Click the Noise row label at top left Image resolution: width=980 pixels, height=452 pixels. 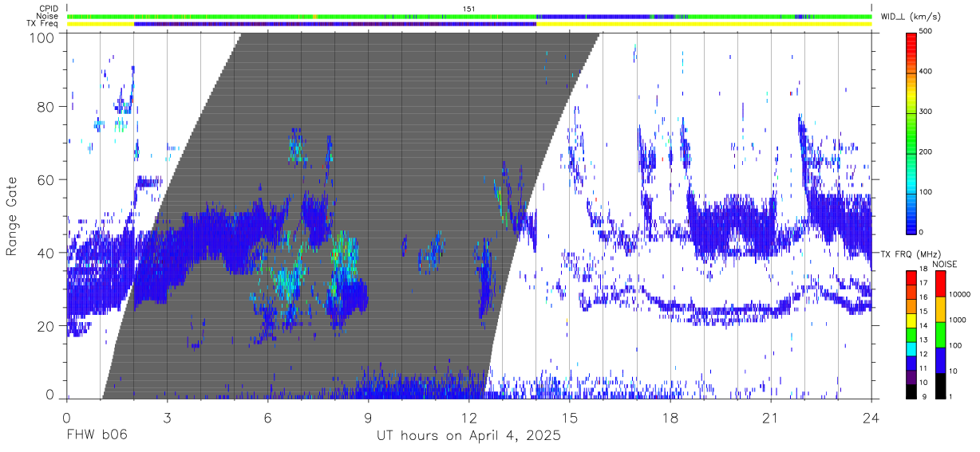point(48,16)
